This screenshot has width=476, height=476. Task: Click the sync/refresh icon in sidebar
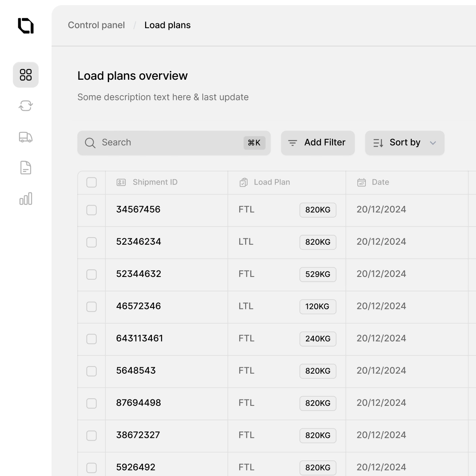pos(26,106)
